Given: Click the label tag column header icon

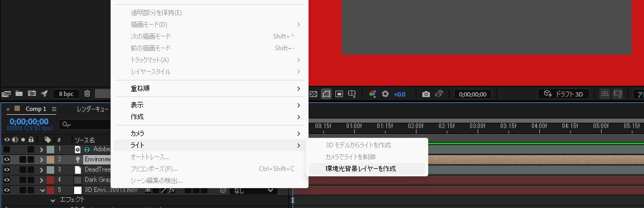Looking at the screenshot, I should (x=48, y=140).
